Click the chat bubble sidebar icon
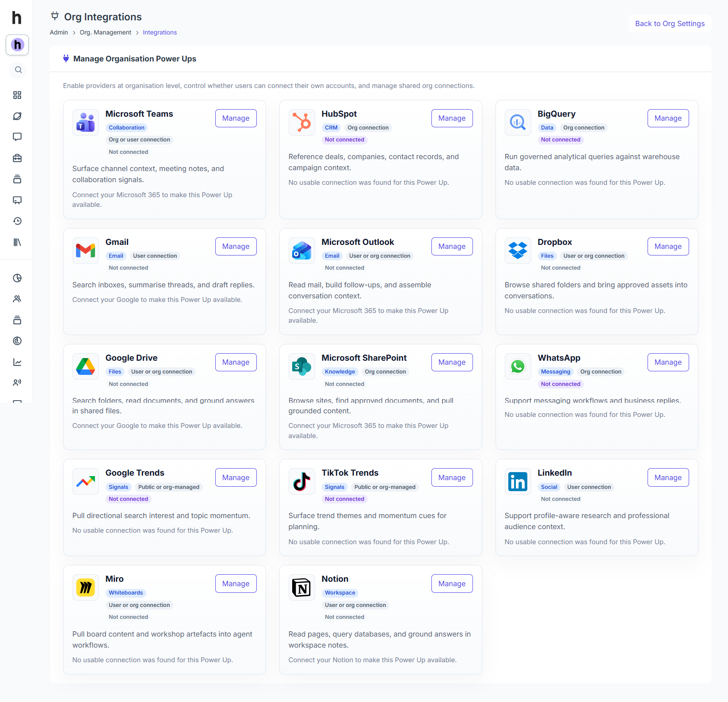The image size is (728, 702). click(17, 137)
